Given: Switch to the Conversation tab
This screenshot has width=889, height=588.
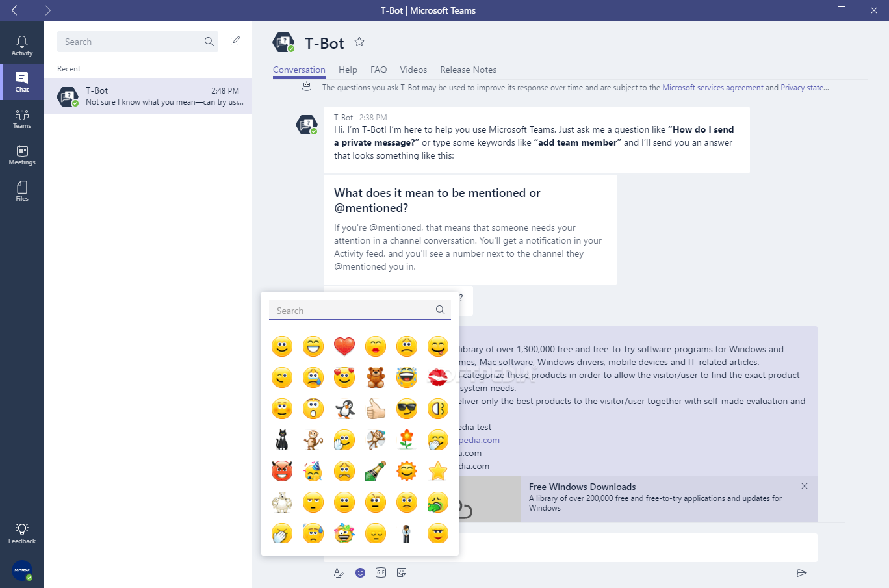Looking at the screenshot, I should 299,70.
